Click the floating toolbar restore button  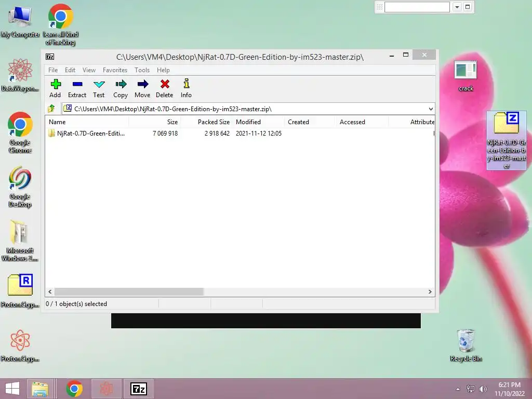coord(468,7)
